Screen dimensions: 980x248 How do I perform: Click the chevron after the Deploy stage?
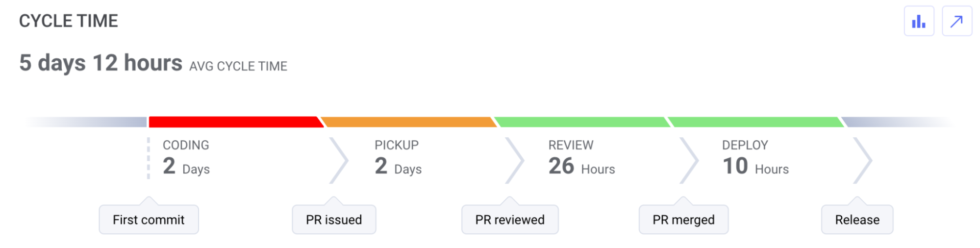coord(863,160)
